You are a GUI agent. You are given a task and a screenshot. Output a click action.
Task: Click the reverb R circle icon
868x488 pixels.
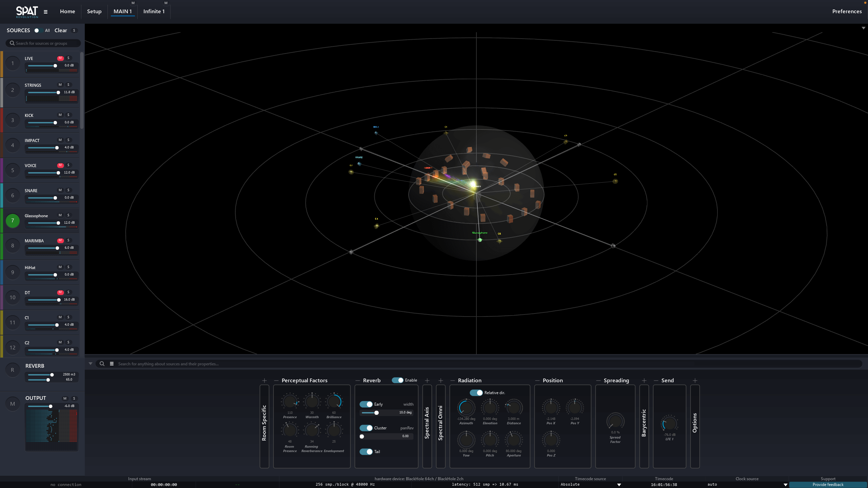click(13, 370)
